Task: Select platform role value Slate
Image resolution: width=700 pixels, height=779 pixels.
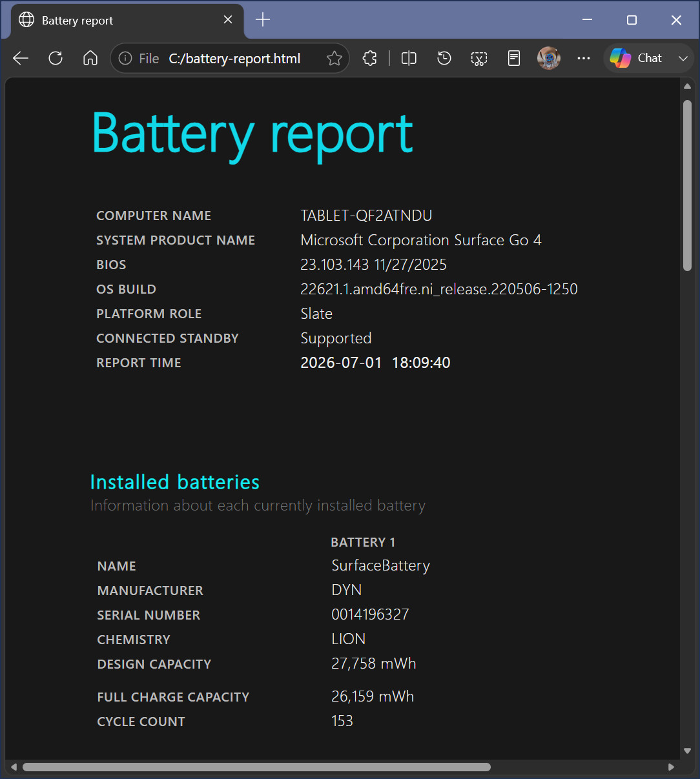Action: pos(316,314)
